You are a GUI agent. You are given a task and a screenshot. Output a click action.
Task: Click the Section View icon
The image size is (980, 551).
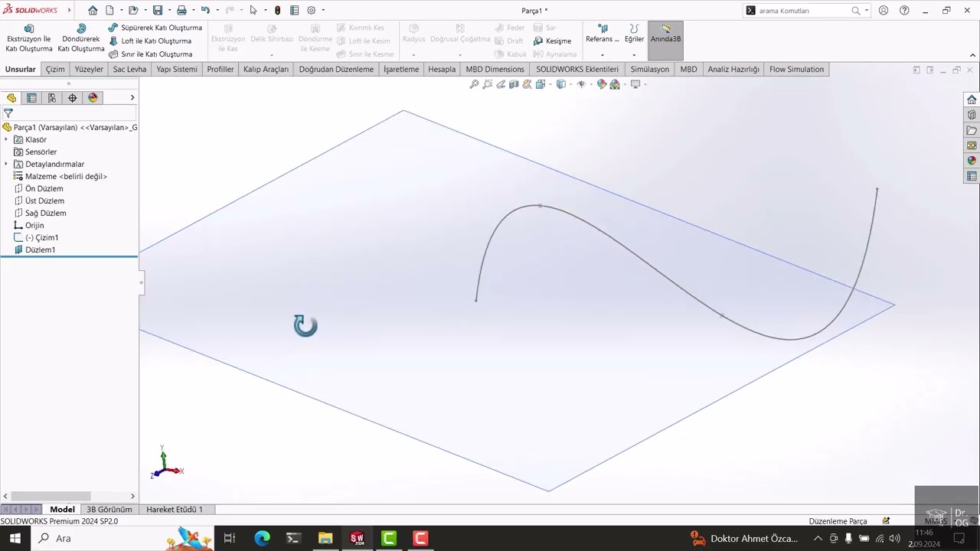514,84
